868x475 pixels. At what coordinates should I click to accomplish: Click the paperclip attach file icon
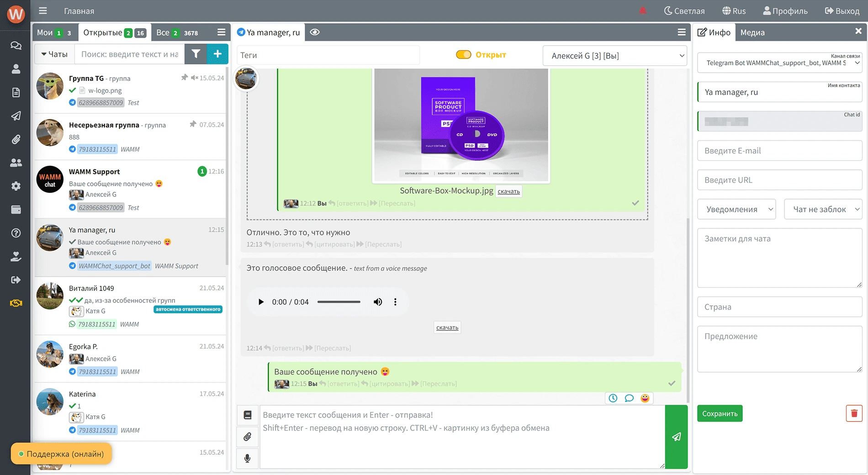coord(247,437)
